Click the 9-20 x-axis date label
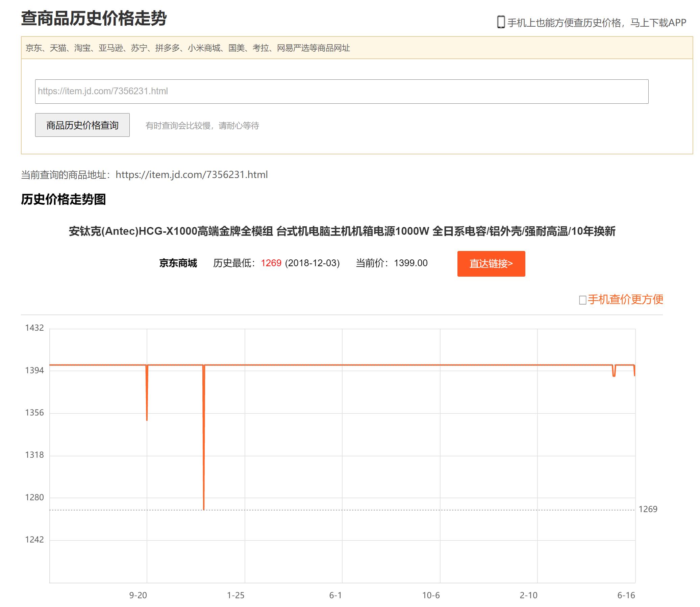 coord(138,595)
